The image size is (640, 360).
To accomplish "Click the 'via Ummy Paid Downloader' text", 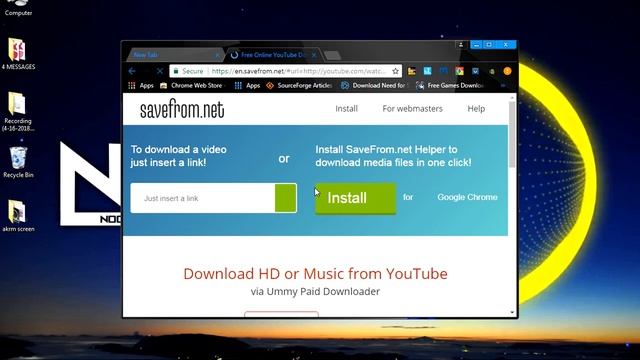I will [315, 291].
